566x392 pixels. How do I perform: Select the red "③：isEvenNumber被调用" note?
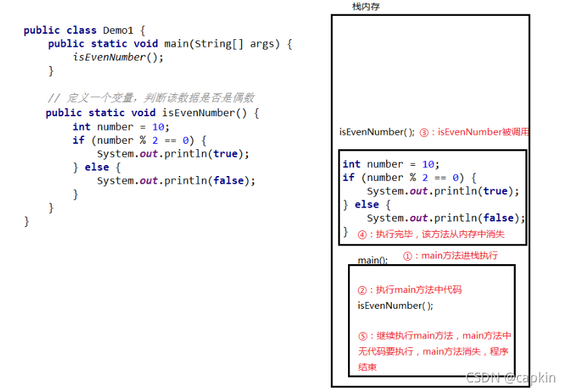(x=474, y=132)
